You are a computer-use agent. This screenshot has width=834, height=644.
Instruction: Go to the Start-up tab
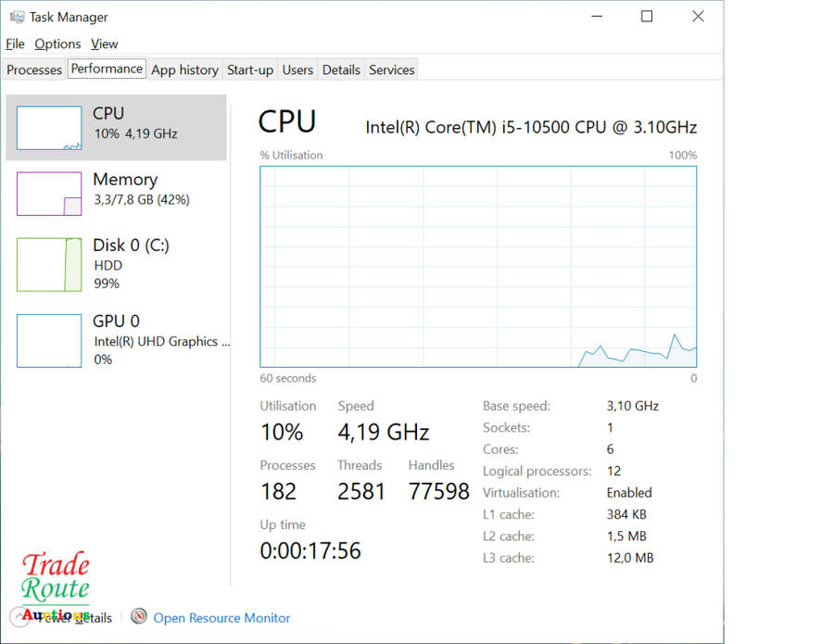coord(250,69)
